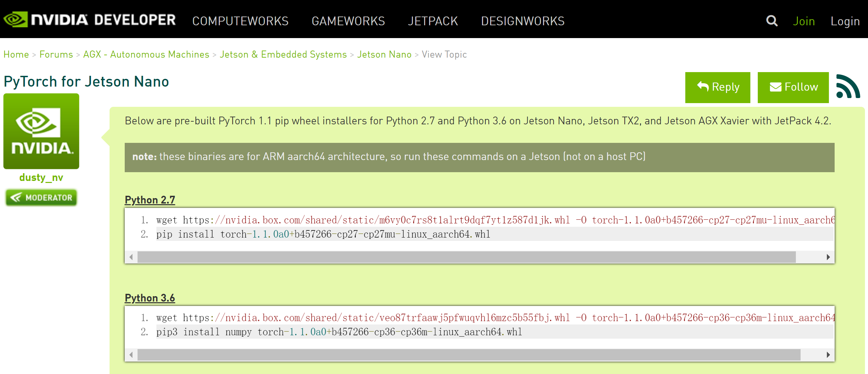Viewport: 868px width, 374px height.
Task: Open the JETPACK menu
Action: pos(433,21)
